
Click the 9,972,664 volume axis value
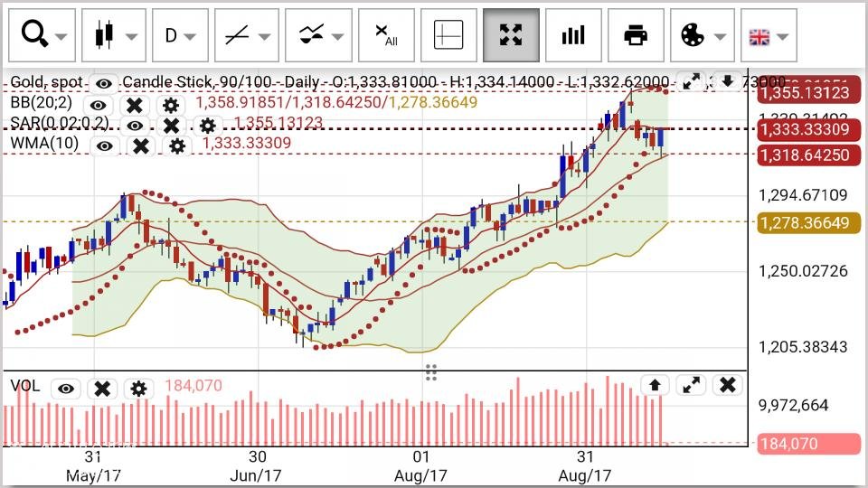[x=793, y=405]
